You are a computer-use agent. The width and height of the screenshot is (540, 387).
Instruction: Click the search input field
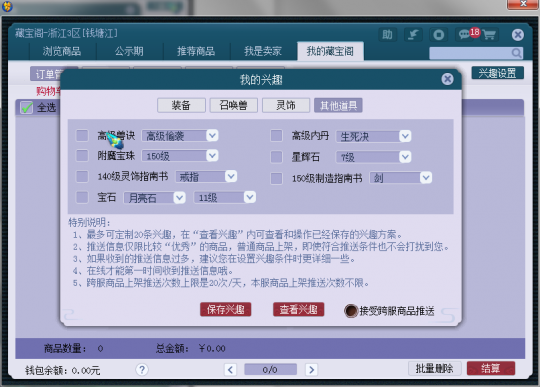click(x=470, y=53)
